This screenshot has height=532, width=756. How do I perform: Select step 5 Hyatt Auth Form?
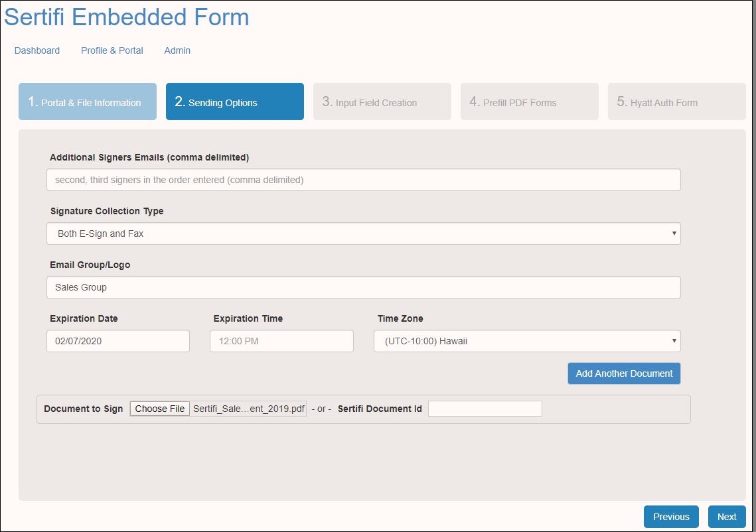coord(676,101)
